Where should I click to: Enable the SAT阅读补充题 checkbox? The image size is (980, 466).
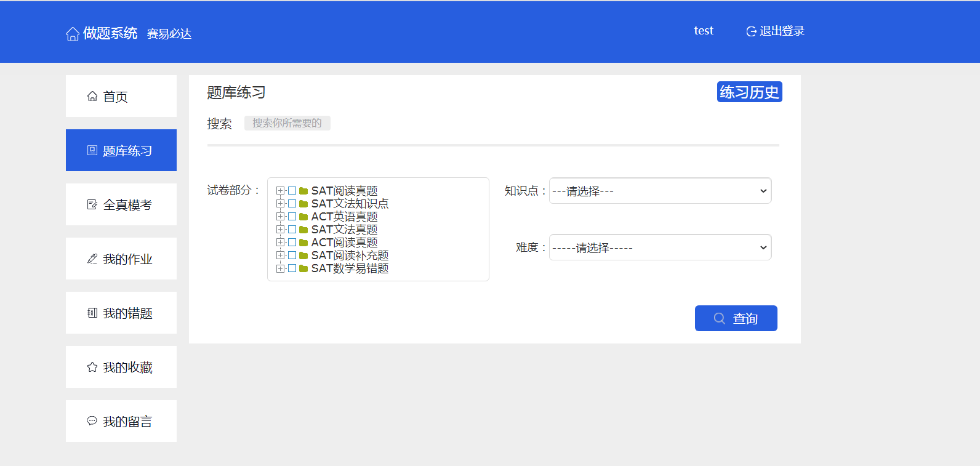point(292,255)
